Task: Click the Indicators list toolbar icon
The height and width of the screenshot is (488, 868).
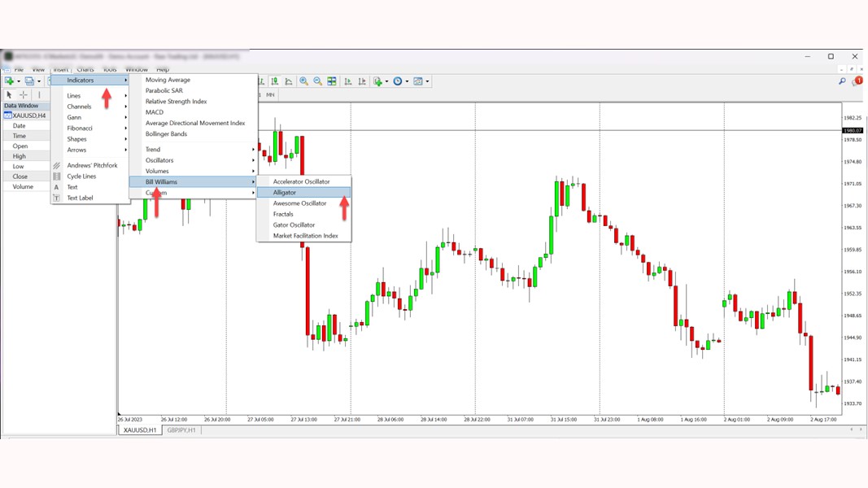Action: coord(377,81)
